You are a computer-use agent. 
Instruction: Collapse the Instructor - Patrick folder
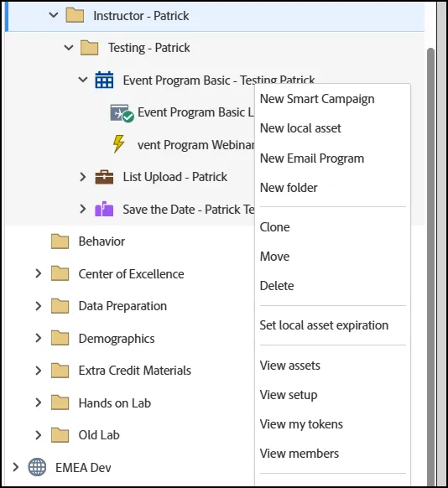tap(54, 15)
